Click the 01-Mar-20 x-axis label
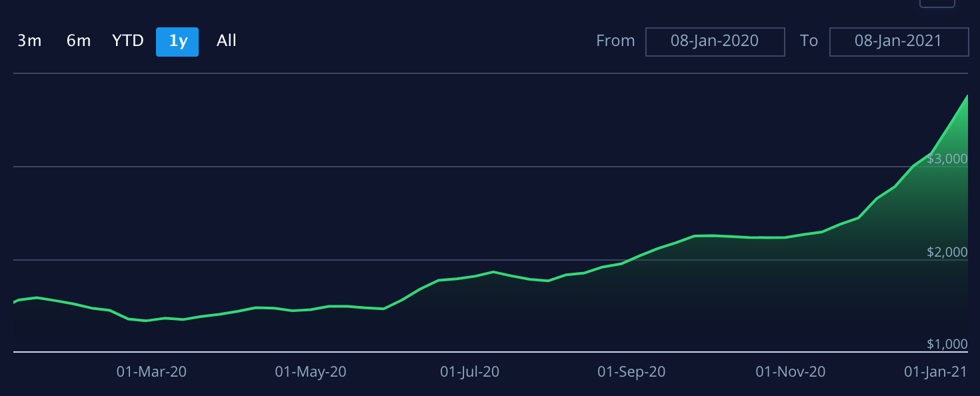The image size is (980, 396). coord(151,372)
